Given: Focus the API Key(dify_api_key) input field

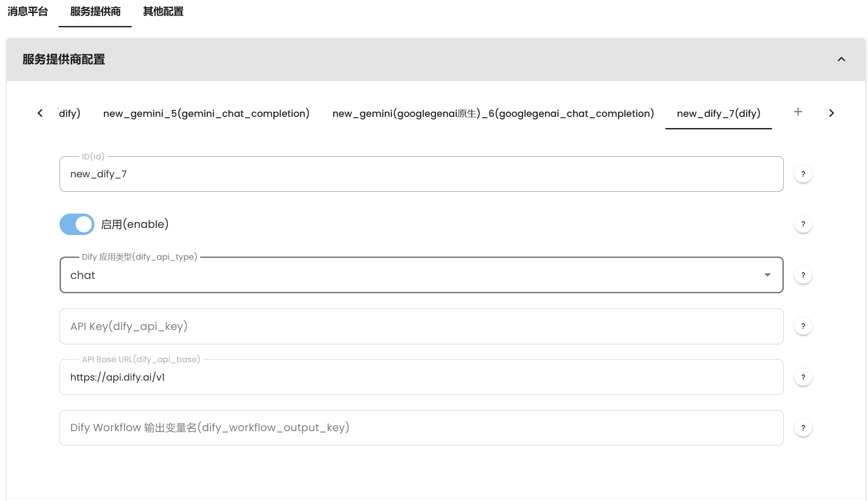Looking at the screenshot, I should pos(421,326).
